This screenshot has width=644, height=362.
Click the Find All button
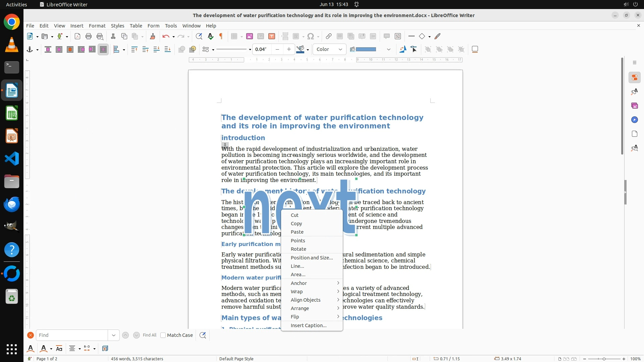[149, 335]
